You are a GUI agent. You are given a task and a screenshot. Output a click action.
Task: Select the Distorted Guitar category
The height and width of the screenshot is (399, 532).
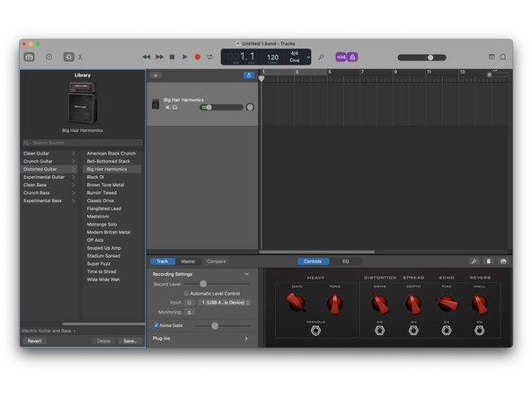49,169
